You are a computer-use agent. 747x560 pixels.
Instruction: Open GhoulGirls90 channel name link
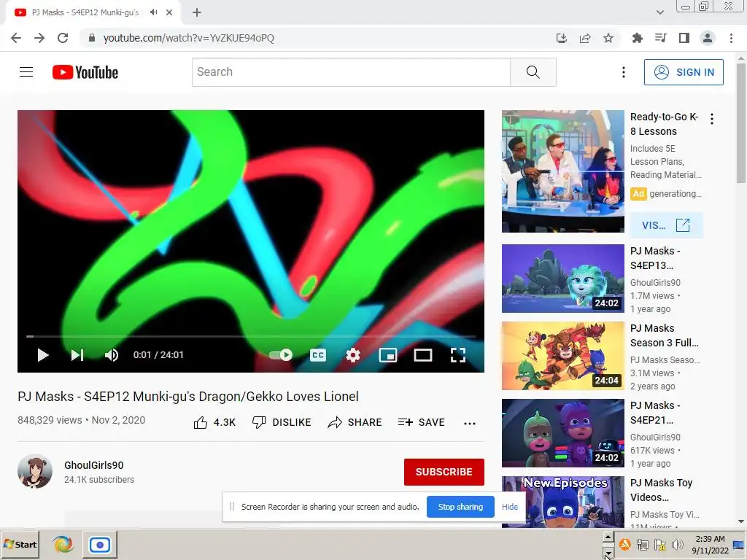tap(94, 465)
